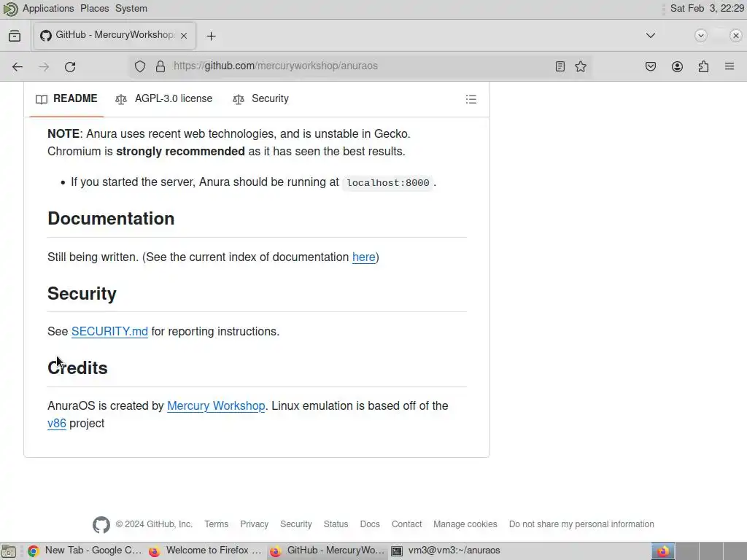The height and width of the screenshot is (560, 747).
Task: Open the README outline list button
Action: coord(471,99)
